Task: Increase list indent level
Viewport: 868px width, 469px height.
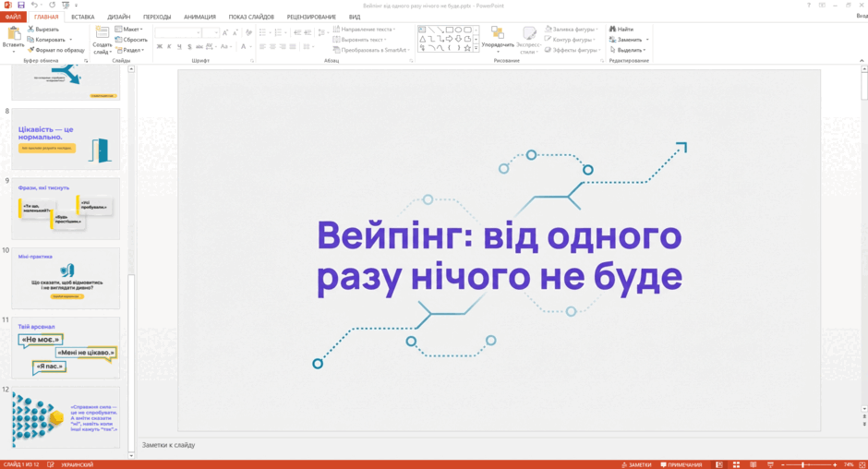Action: [x=307, y=32]
